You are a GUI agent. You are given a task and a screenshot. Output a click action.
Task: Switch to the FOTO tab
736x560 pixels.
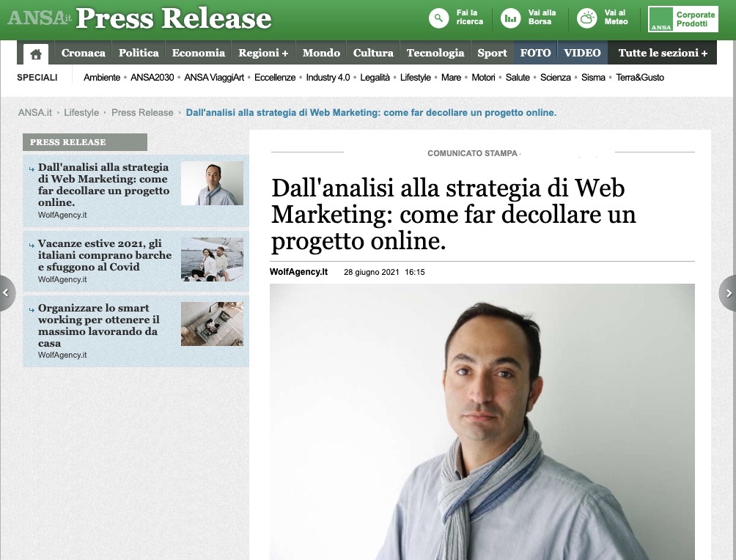[x=535, y=53]
